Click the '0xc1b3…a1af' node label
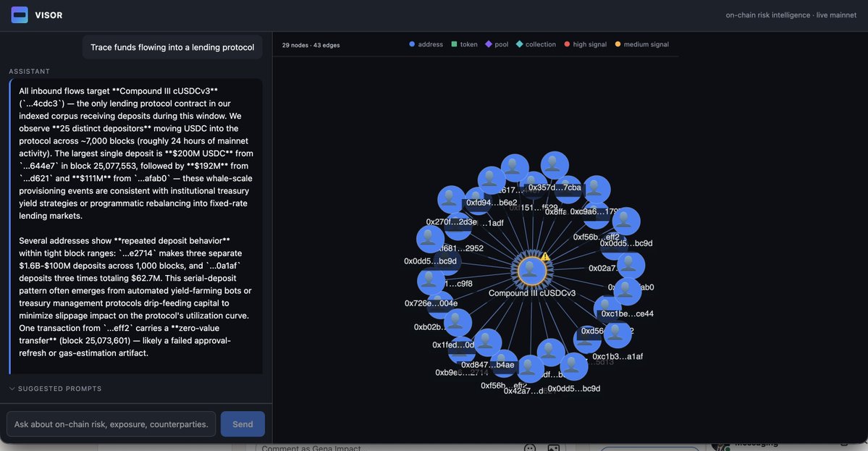Image resolution: width=868 pixels, height=451 pixels. (618, 356)
